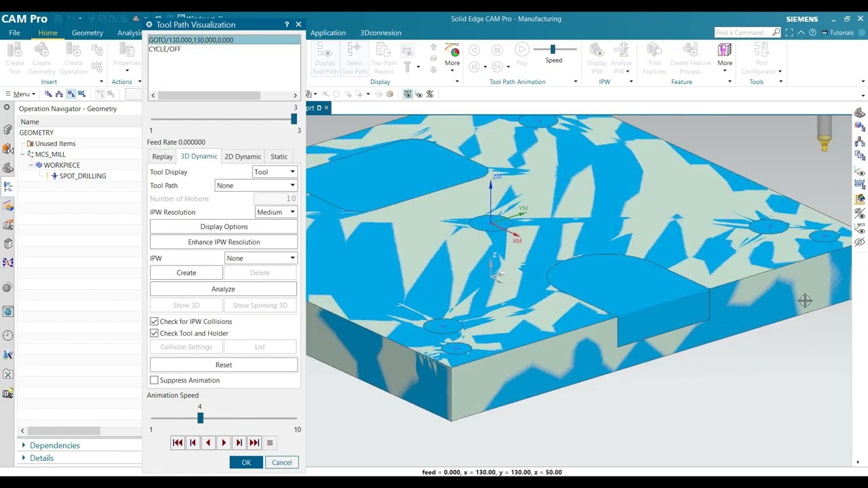Open the Post Configurator tool

click(x=762, y=58)
